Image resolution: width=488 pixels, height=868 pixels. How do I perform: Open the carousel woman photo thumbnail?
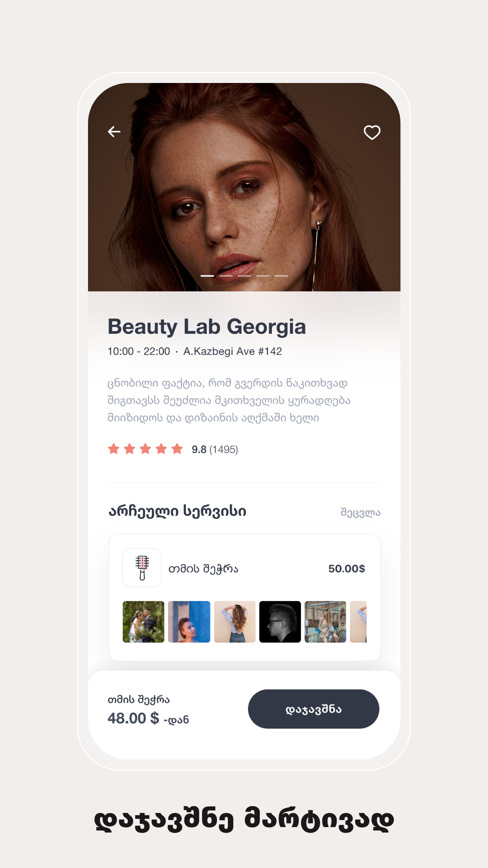click(x=325, y=621)
